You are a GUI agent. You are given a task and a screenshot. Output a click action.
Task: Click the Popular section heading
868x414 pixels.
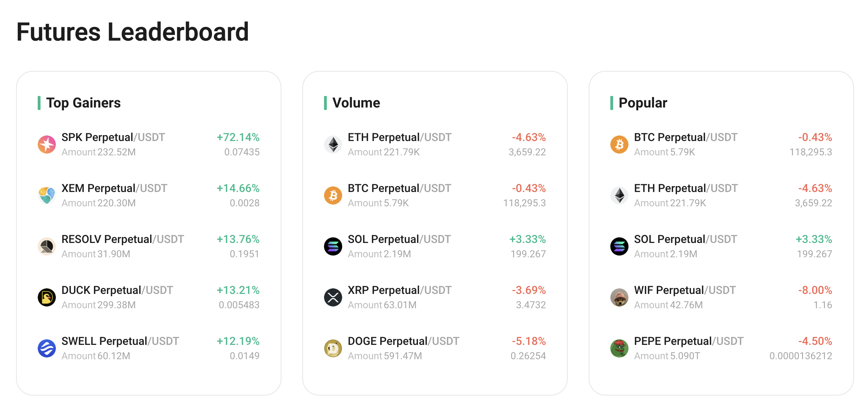point(643,103)
